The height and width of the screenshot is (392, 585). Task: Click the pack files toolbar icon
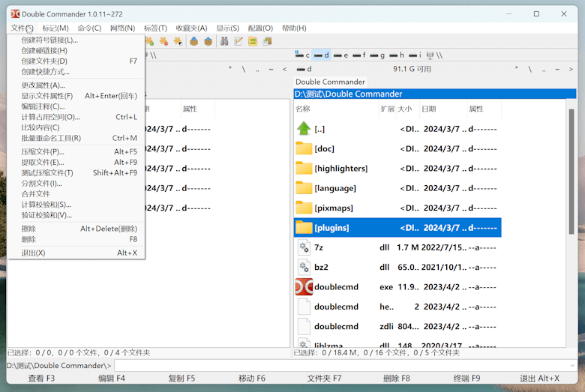tap(194, 41)
